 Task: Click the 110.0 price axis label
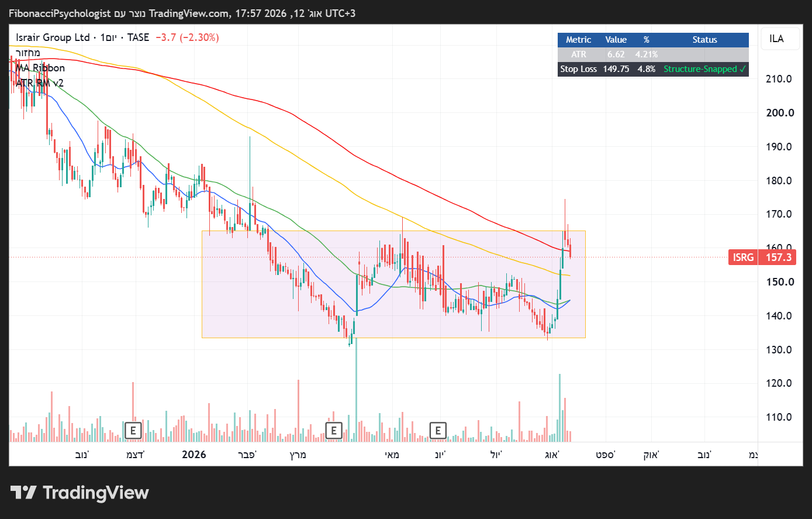click(x=779, y=417)
